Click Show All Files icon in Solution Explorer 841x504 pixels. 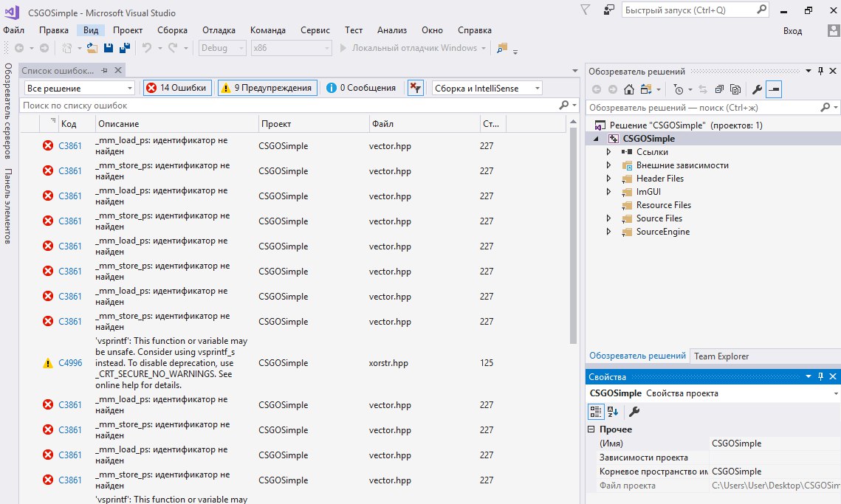[735, 89]
